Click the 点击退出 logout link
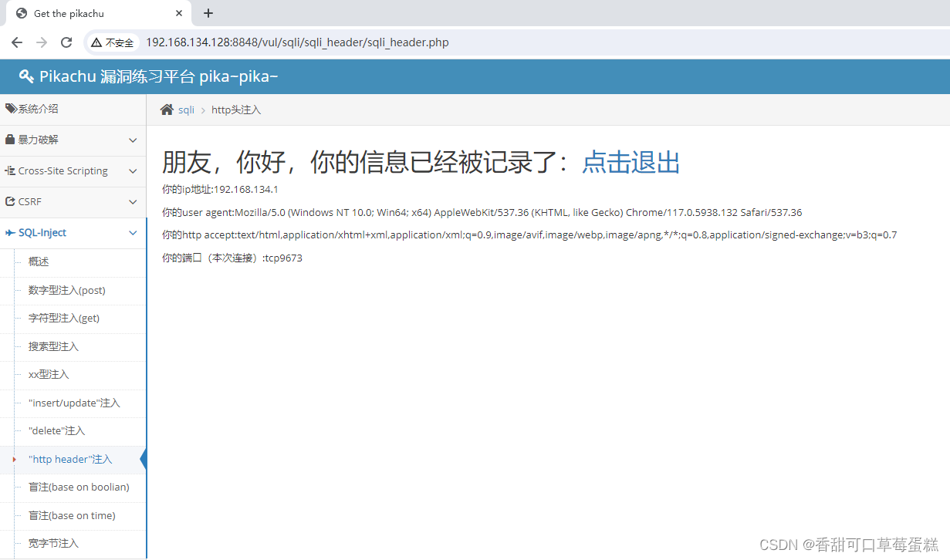The image size is (950, 560). 631,163
